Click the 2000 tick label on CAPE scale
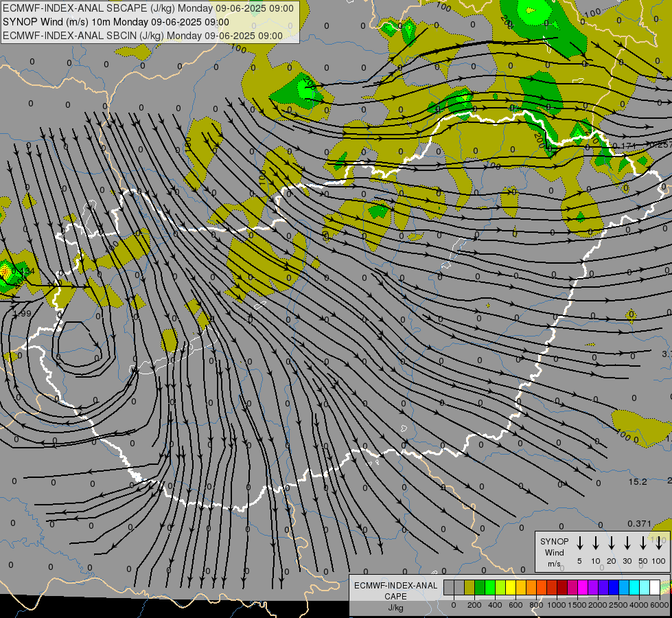This screenshot has height=618, width=672. click(598, 605)
